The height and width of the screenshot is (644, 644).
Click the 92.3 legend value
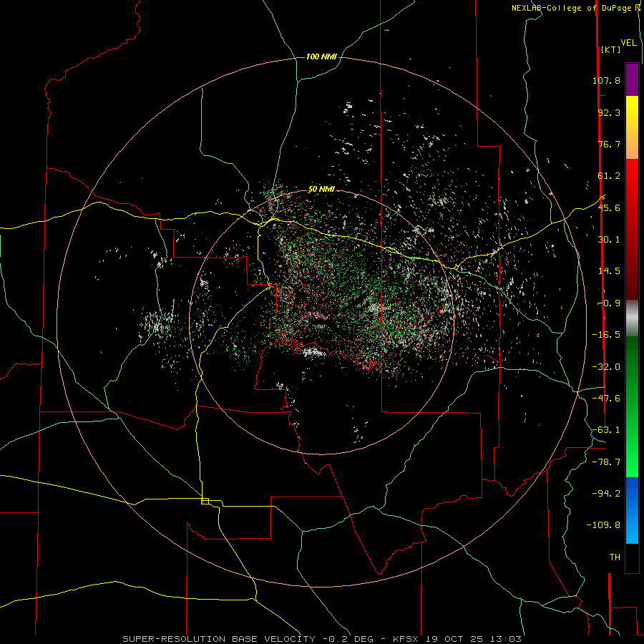coord(609,112)
